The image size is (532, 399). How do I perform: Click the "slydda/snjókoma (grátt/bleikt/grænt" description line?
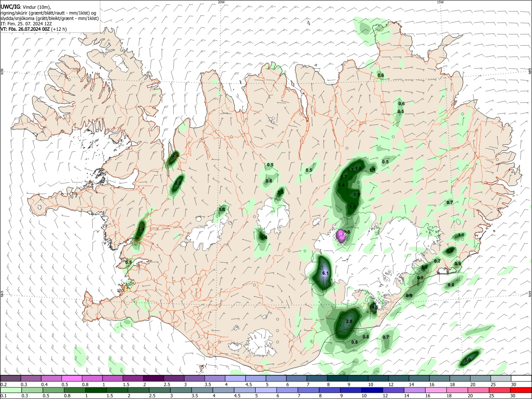[x=49, y=18]
